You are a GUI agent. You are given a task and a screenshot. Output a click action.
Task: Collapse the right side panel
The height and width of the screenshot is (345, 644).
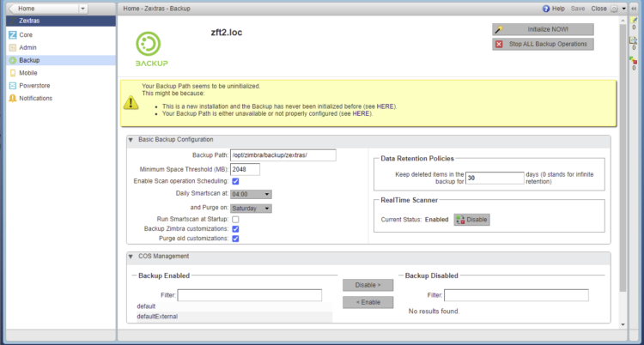coord(635,9)
